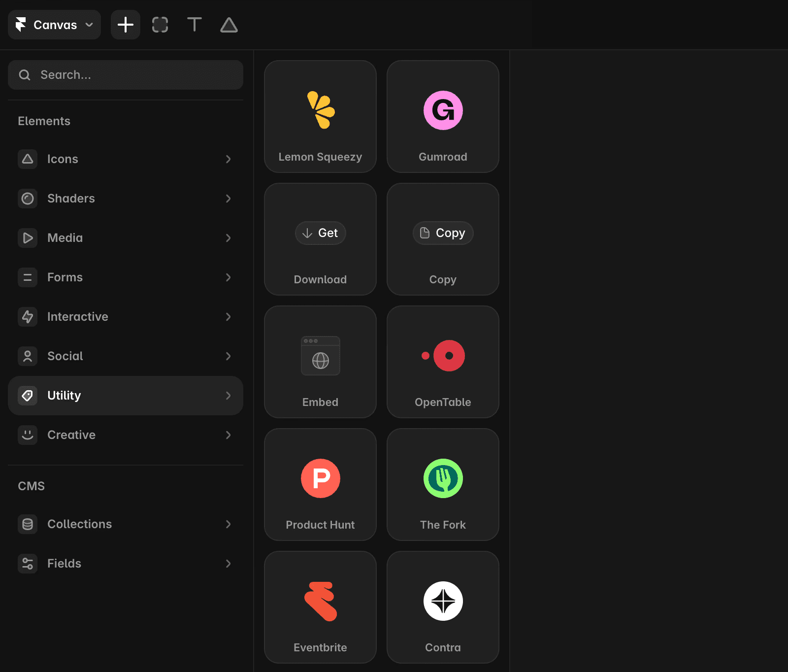Expand the Icons row chevron

(228, 159)
